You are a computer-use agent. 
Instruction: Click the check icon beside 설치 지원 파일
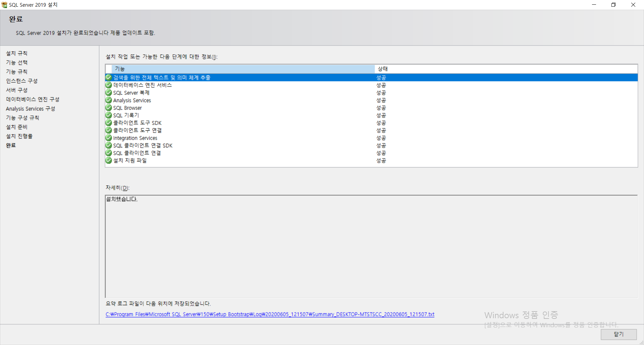109,160
